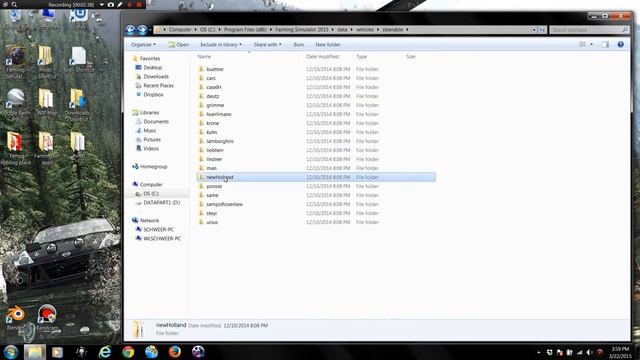The height and width of the screenshot is (360, 640).
Task: Click the Open toolbar button
Action: click(x=179, y=44)
